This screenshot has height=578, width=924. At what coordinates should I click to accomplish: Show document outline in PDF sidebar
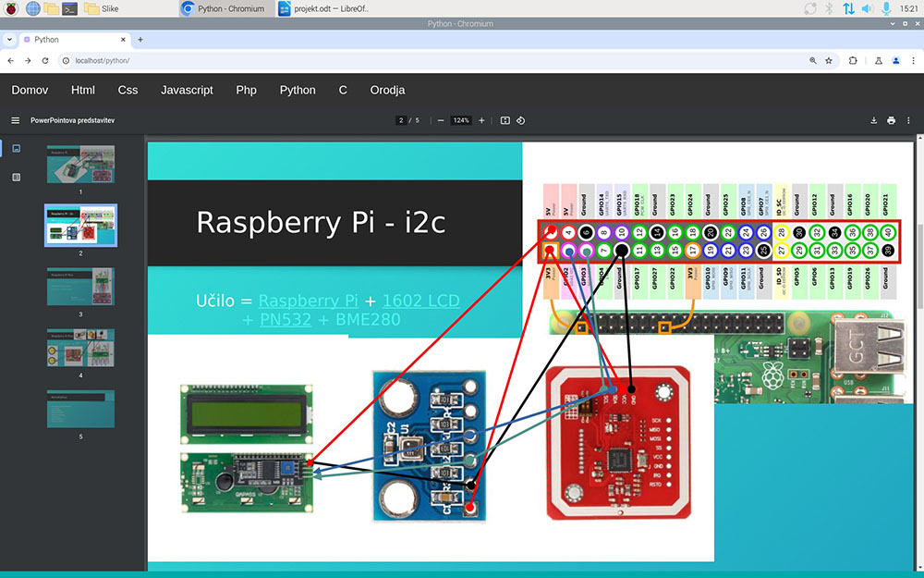(x=17, y=177)
